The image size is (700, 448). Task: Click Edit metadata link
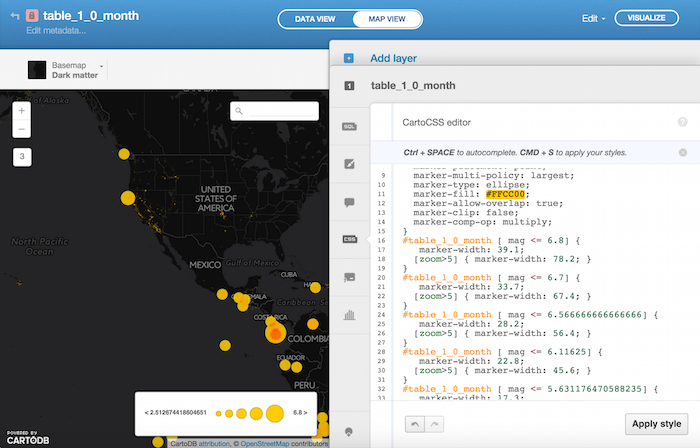click(56, 30)
